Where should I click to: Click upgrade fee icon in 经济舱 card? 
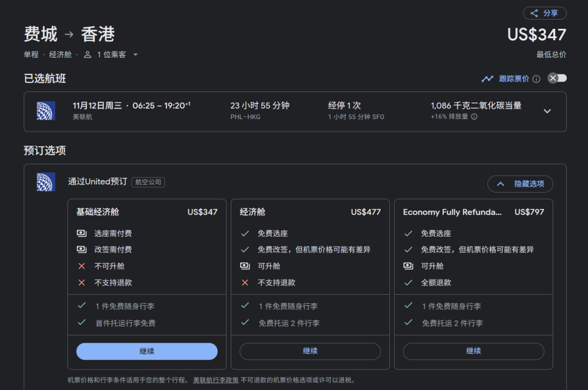[245, 266]
